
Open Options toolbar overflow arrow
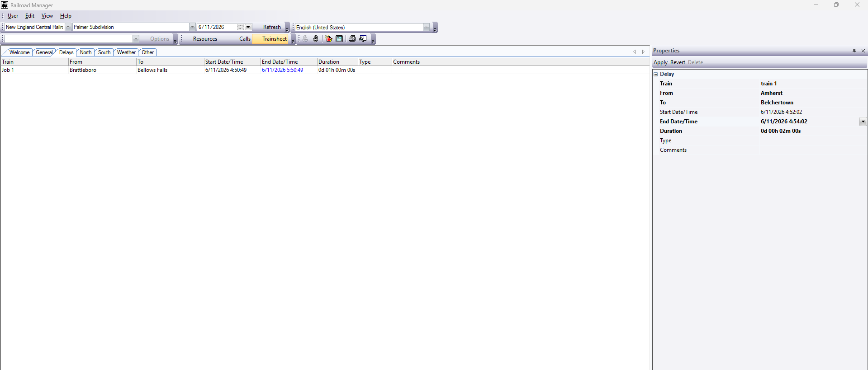click(175, 39)
